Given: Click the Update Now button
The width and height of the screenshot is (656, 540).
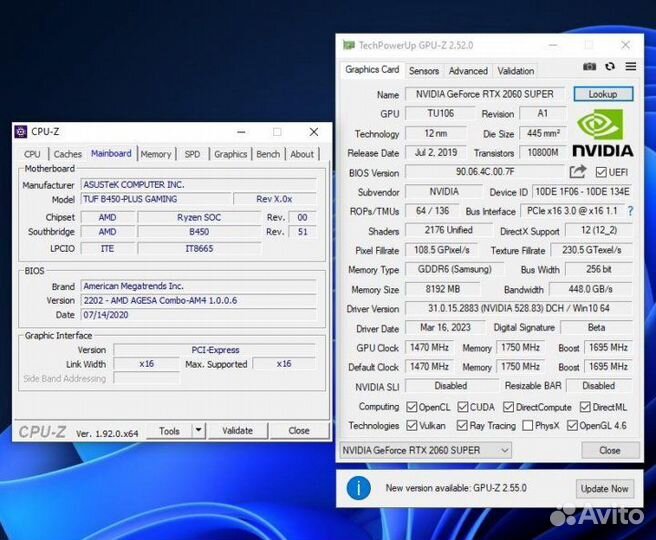Looking at the screenshot, I should coord(605,489).
